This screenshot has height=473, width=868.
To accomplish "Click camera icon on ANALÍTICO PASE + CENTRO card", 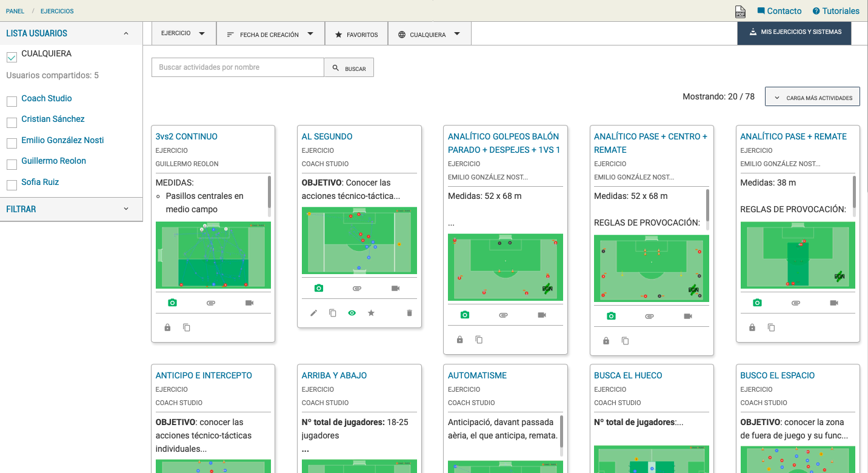I will [x=611, y=316].
